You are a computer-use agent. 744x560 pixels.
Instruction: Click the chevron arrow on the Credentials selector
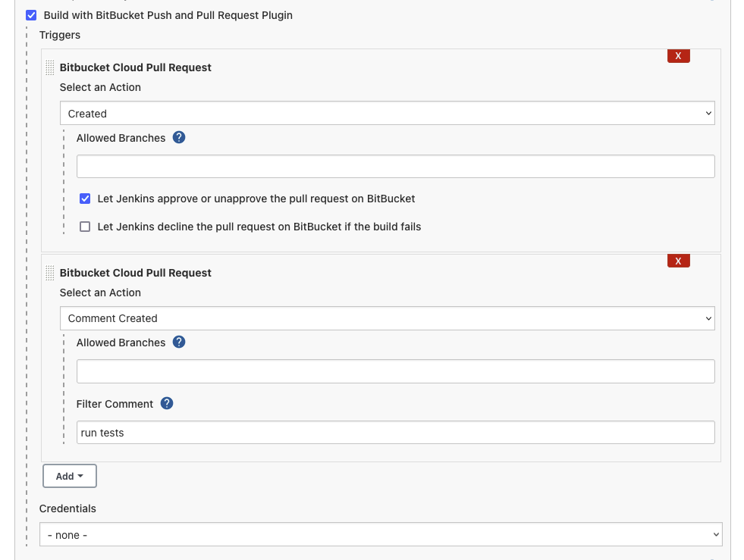715,534
